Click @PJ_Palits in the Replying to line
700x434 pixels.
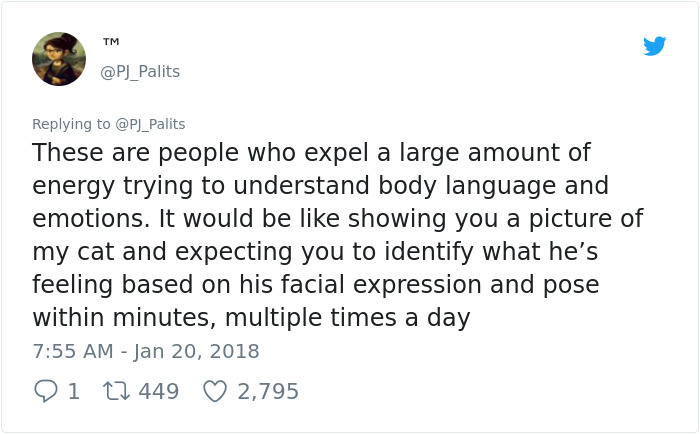pyautogui.click(x=150, y=124)
